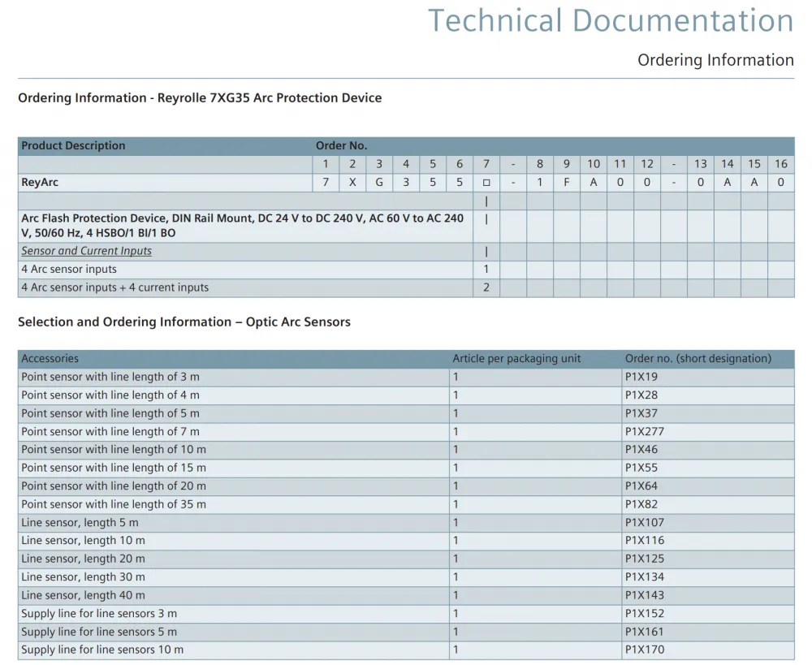Click the 'Product Description' column header
812x665 pixels.
click(73, 145)
